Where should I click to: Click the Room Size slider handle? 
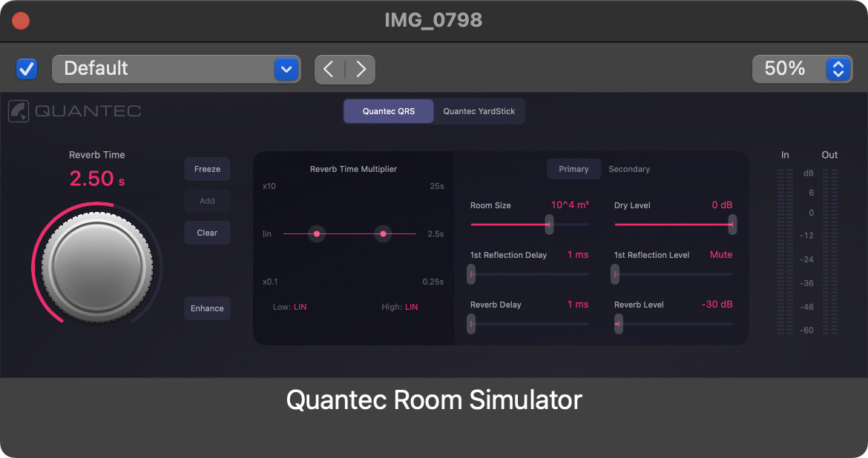click(x=549, y=224)
